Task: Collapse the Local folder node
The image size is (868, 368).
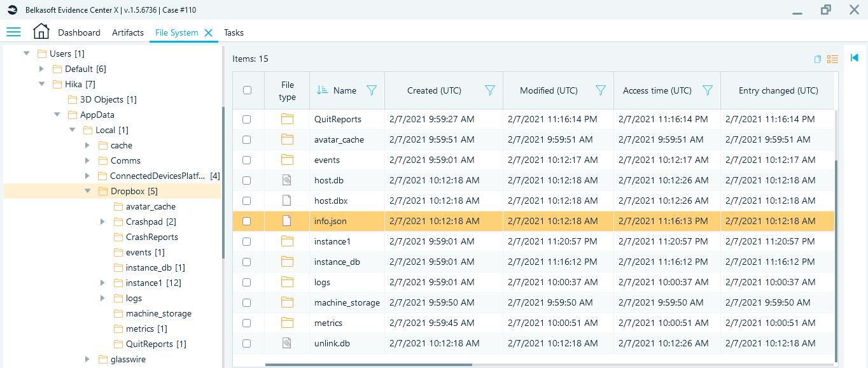Action: 72,130
